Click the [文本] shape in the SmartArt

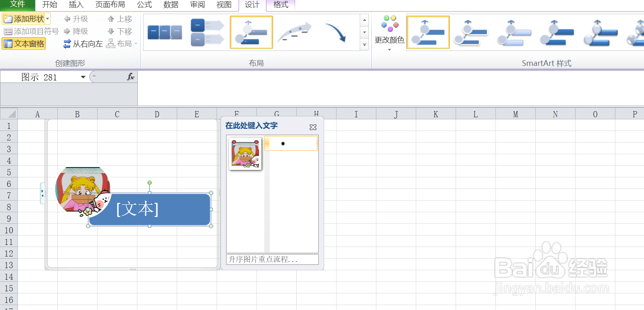pos(149,209)
